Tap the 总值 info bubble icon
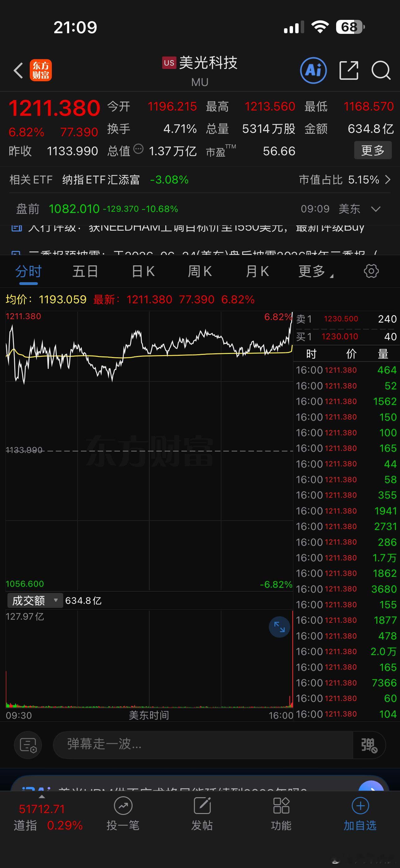 click(x=138, y=149)
